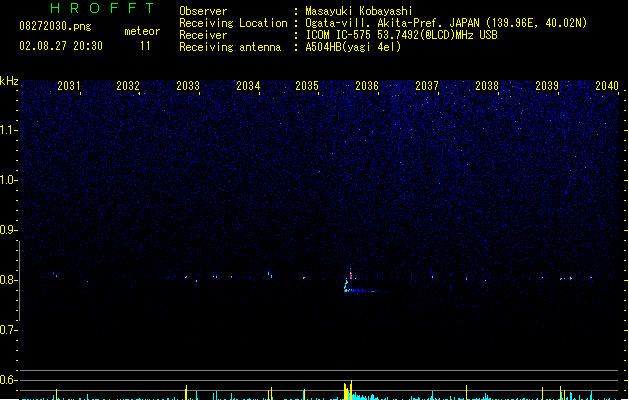Click the 0.9 kHz frequency label
The height and width of the screenshot is (400, 629).
9,230
